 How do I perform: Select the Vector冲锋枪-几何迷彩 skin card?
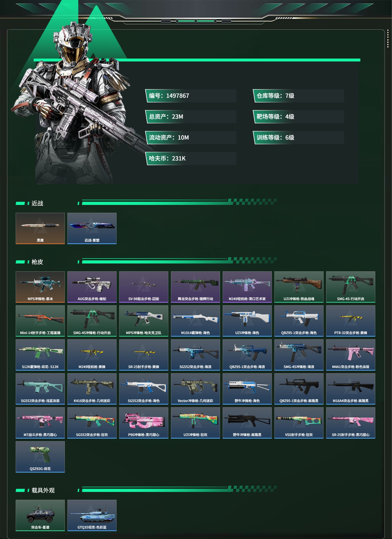[195, 389]
